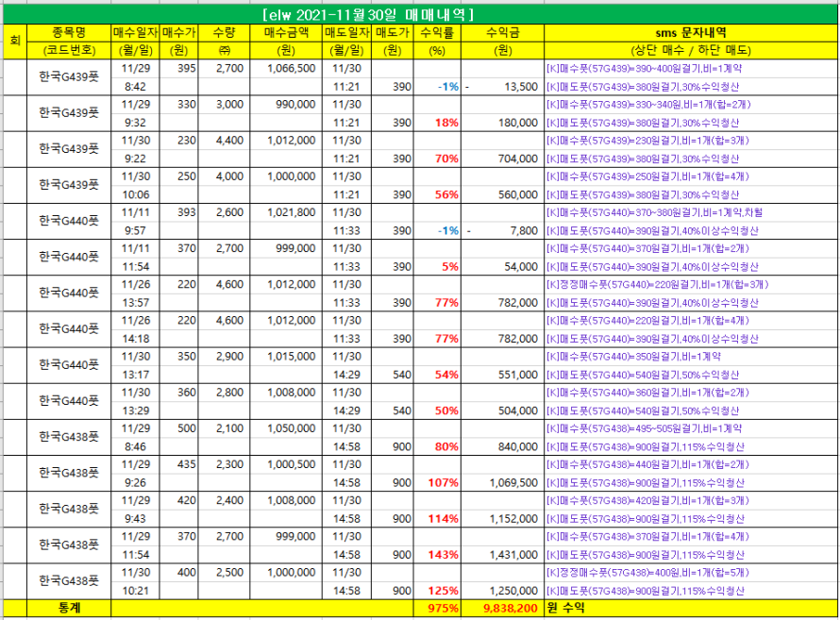The image size is (840, 620).
Task: Click the '수익률' column header
Action: click(438, 33)
